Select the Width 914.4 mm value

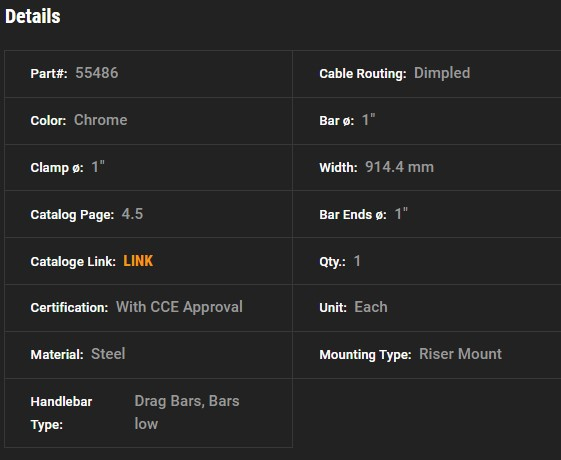point(399,167)
